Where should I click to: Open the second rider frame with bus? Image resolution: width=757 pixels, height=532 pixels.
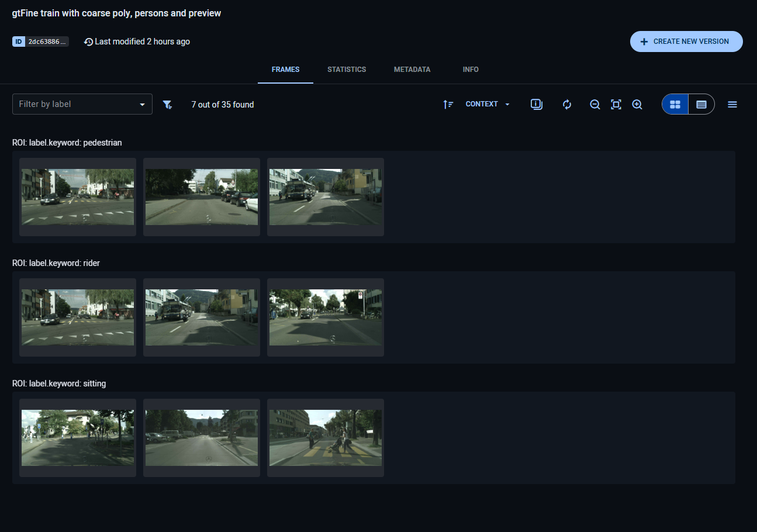(202, 317)
